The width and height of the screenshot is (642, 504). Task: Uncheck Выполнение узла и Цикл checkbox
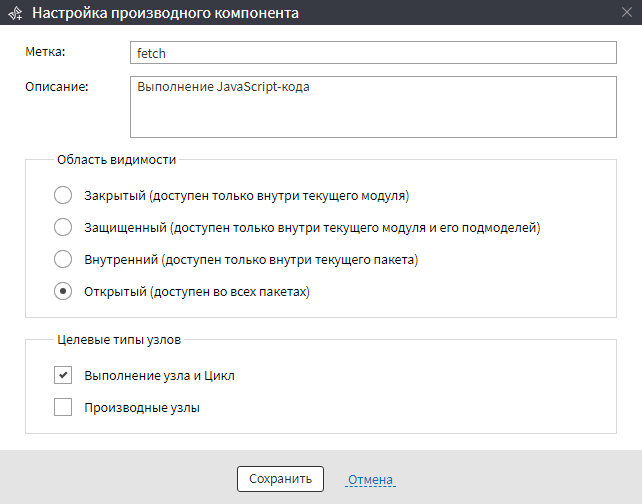[63, 375]
